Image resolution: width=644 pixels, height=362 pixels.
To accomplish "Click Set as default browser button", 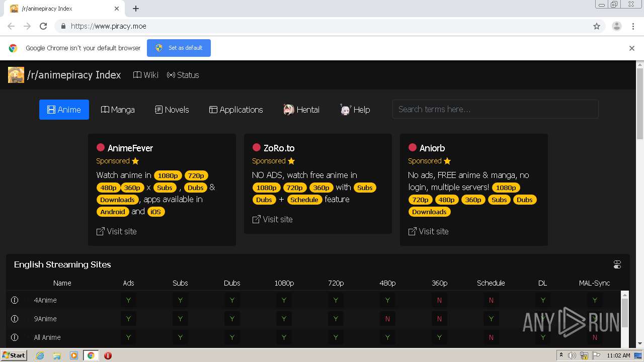I will (x=179, y=48).
